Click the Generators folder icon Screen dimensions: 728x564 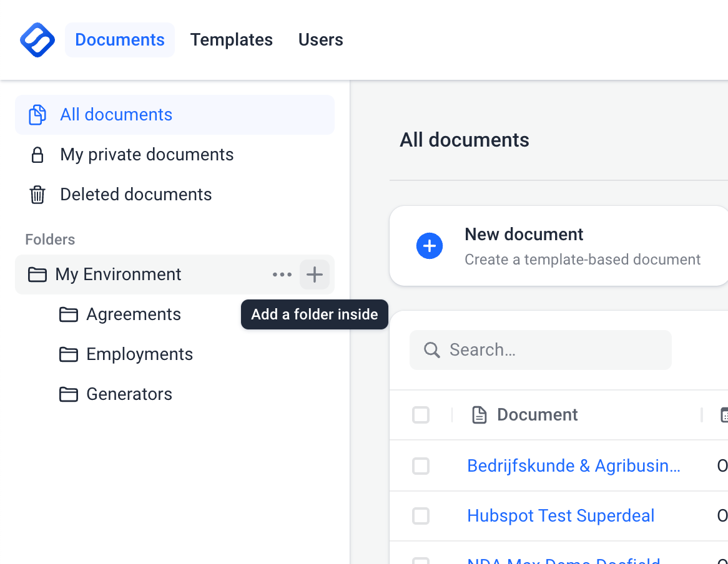68,394
